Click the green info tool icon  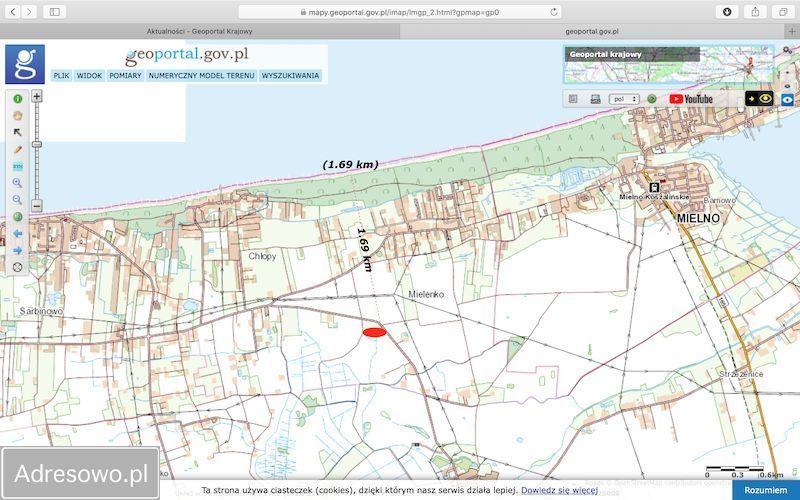17,99
